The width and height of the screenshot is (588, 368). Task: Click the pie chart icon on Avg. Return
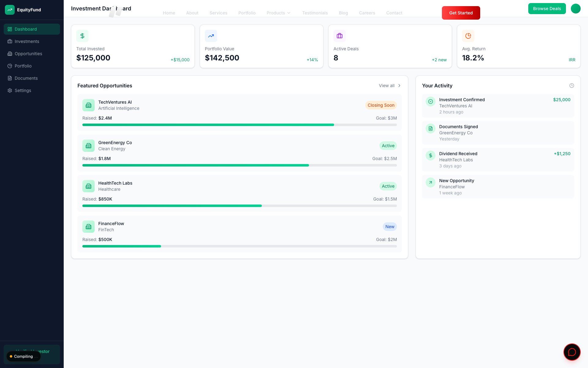point(468,36)
